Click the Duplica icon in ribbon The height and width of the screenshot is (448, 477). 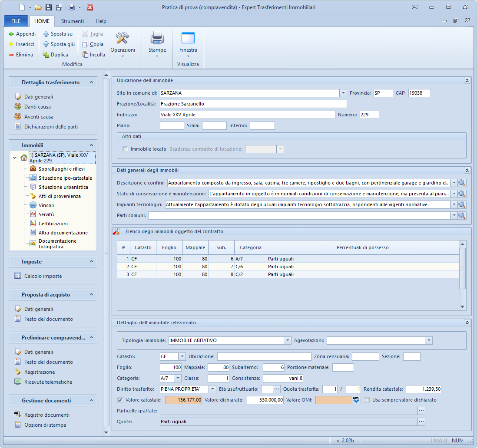tap(46, 55)
